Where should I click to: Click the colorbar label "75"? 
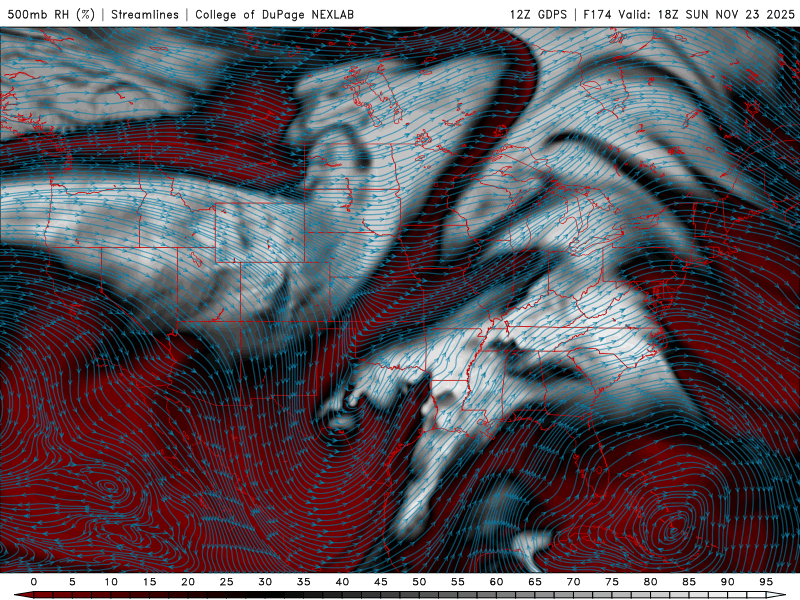612,582
